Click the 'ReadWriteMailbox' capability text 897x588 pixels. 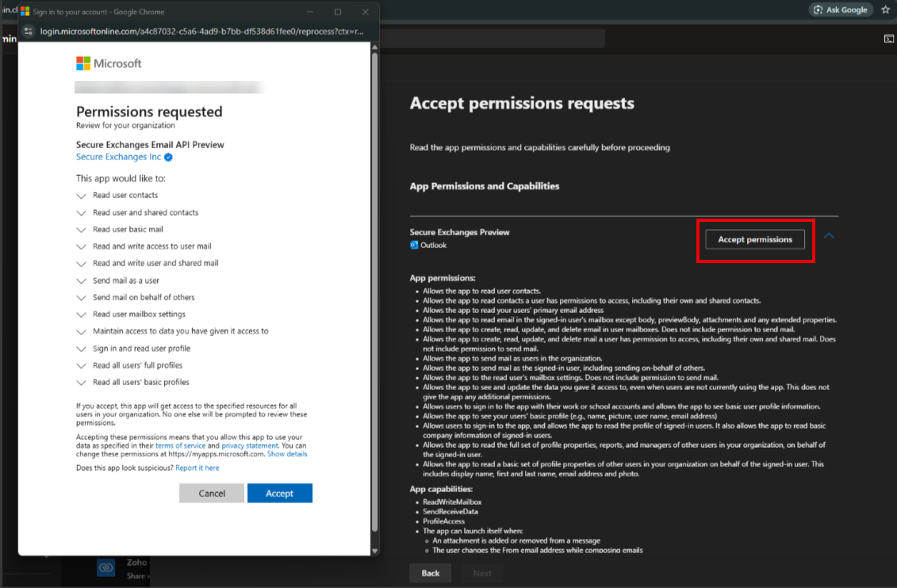(x=452, y=502)
